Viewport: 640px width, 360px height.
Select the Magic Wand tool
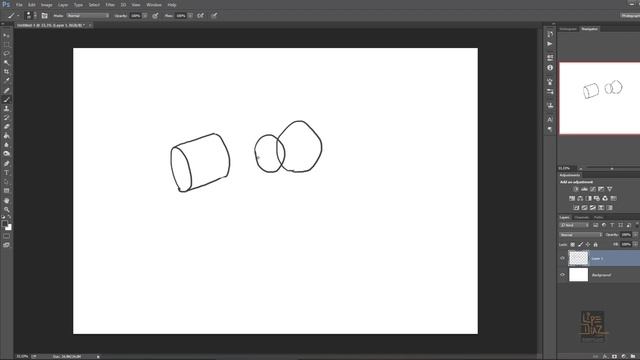(x=7, y=62)
